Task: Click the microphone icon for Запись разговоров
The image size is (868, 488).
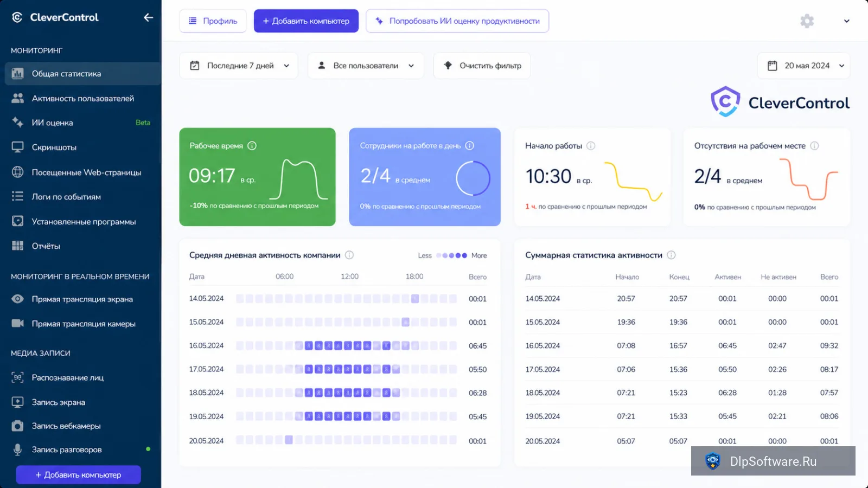Action: [x=18, y=450]
